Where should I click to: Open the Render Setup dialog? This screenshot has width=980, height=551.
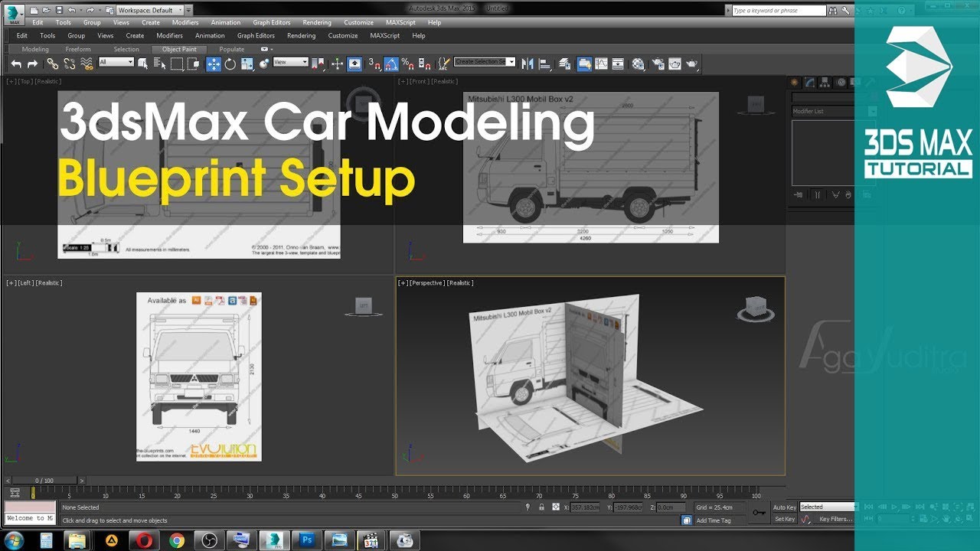[658, 64]
